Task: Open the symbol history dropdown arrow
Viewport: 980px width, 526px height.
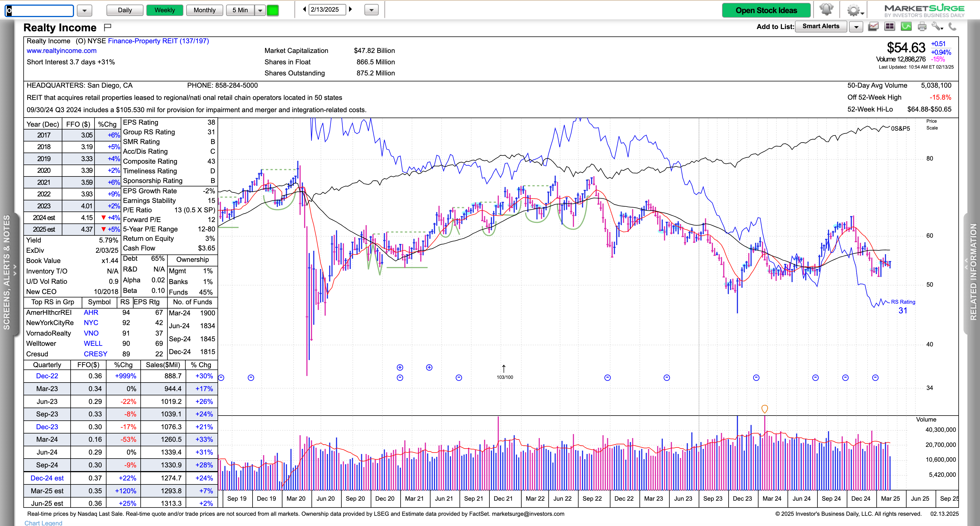Action: tap(85, 10)
